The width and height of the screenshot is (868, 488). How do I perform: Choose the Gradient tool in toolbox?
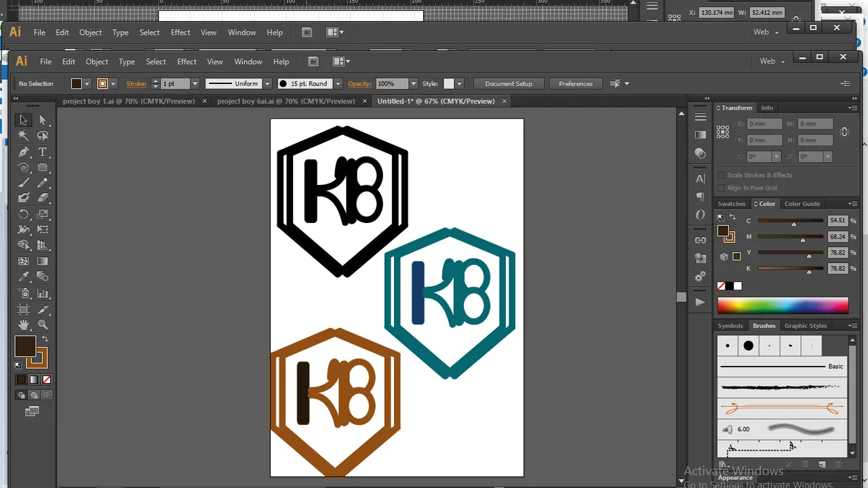43,261
